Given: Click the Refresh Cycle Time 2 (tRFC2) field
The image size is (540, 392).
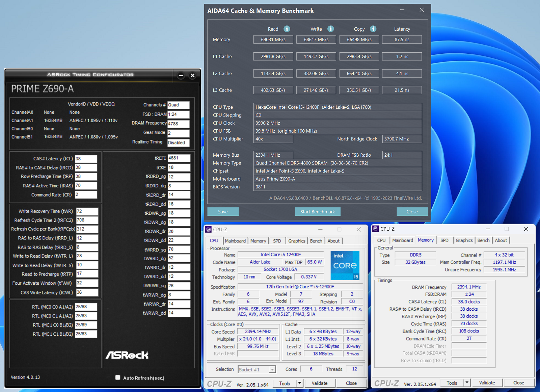Looking at the screenshot, I should pos(87,220).
